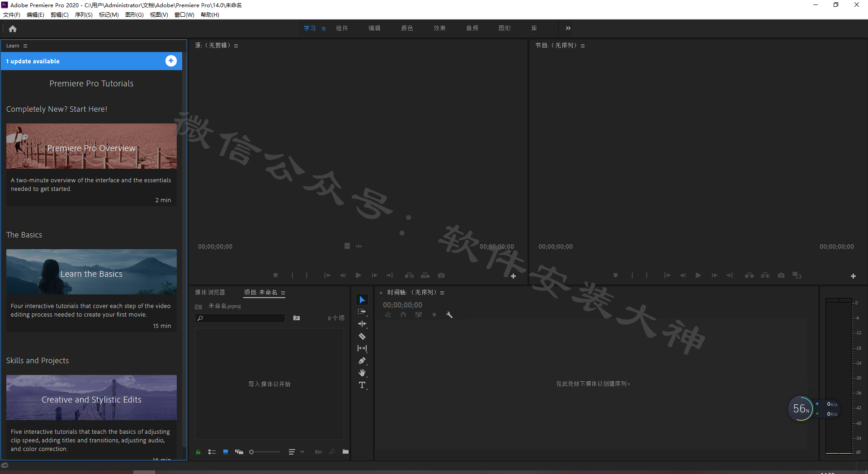Open Program monitor button editor plus
Viewport: 868px width, 474px height.
853,276
